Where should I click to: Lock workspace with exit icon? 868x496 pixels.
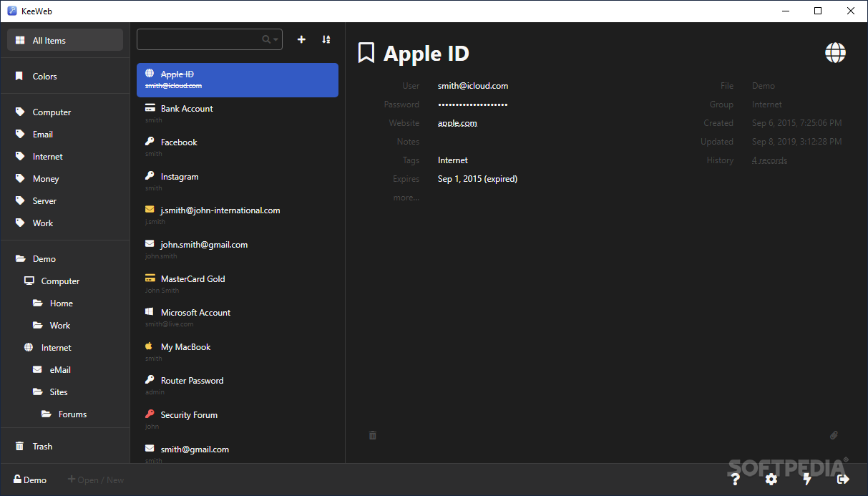click(x=843, y=479)
